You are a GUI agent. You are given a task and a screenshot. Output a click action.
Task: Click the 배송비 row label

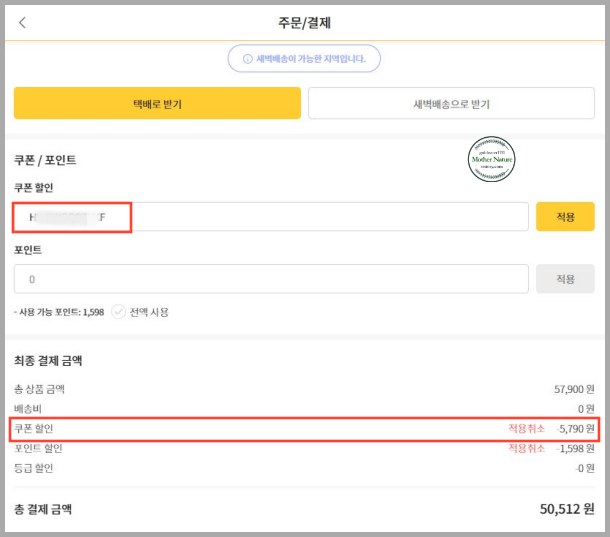point(28,409)
